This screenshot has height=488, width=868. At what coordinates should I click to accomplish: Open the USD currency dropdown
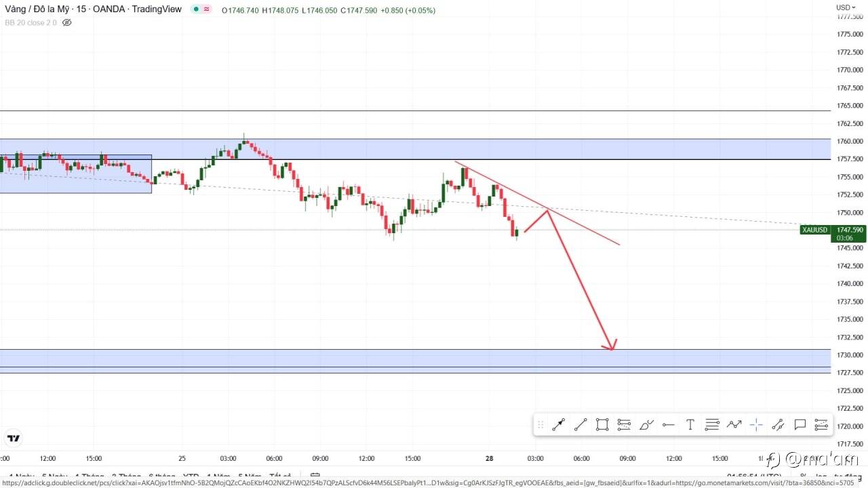846,7
